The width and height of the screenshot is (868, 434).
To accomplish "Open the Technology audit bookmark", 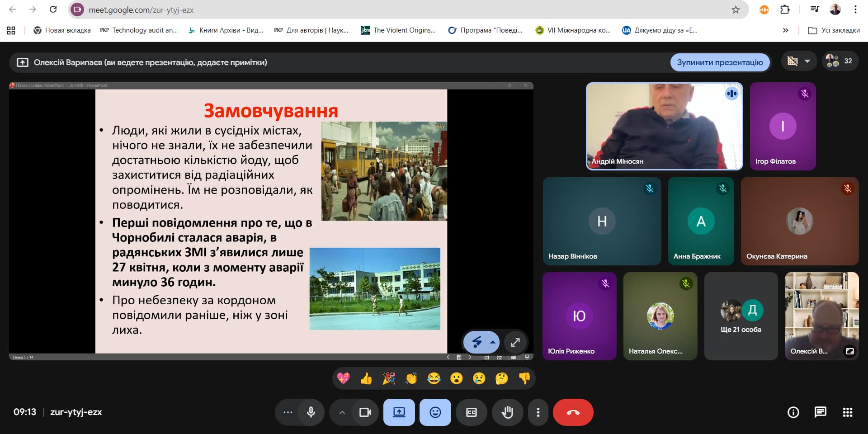I will [139, 30].
